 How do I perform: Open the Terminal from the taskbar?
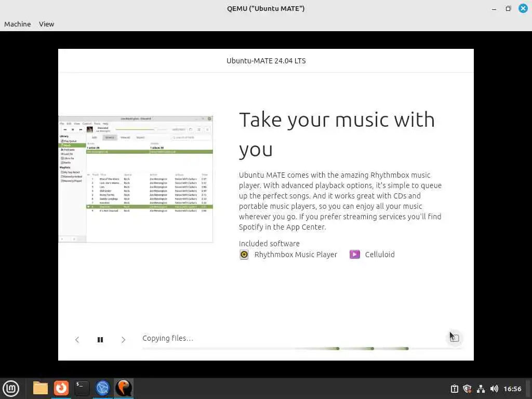pyautogui.click(x=82, y=388)
